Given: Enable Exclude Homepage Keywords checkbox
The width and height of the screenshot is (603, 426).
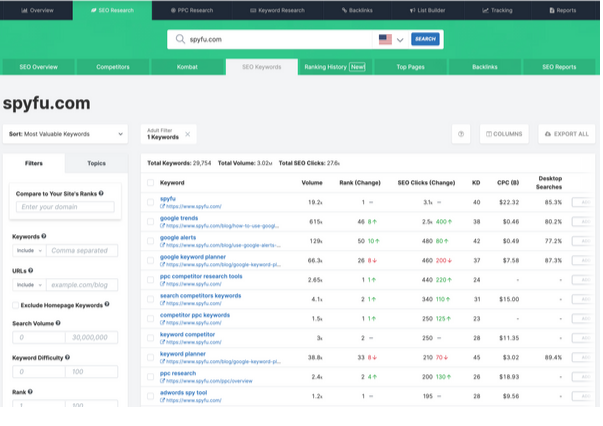Looking at the screenshot, I should pos(15,305).
